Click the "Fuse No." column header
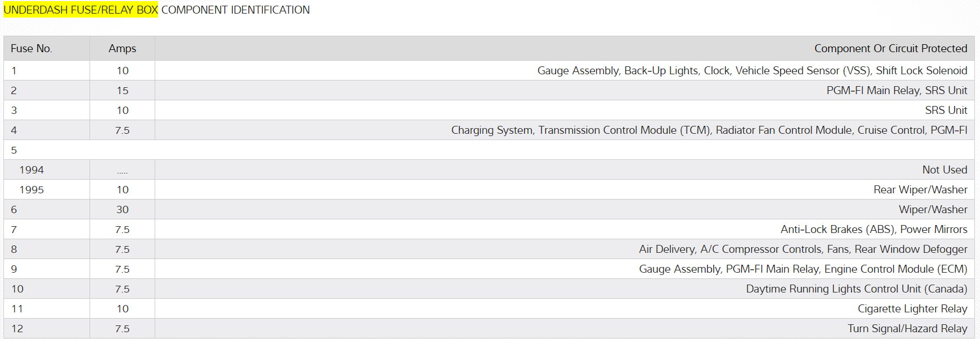This screenshot has height=339, width=980. tap(31, 49)
